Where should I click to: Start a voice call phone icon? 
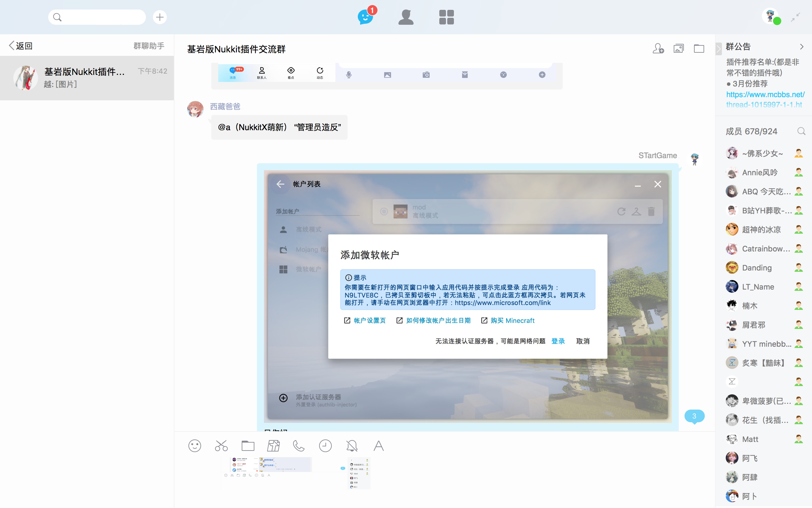[298, 445]
